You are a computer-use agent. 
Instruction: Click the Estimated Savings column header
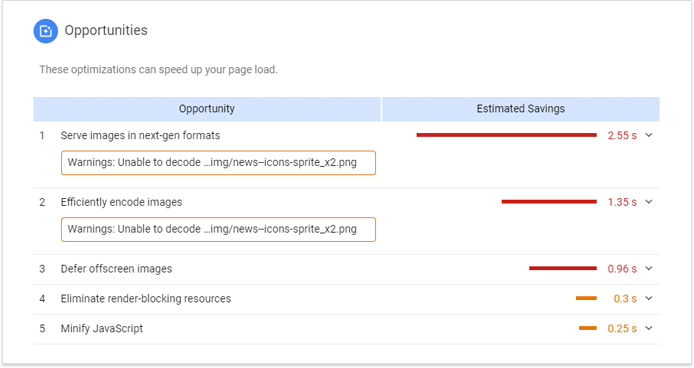coord(520,109)
